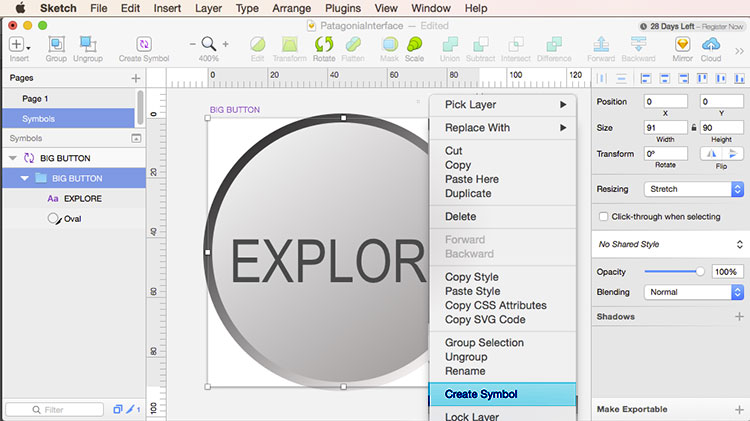Click the Edit toolbar icon
Viewport: 750px width, 421px height.
point(257,44)
